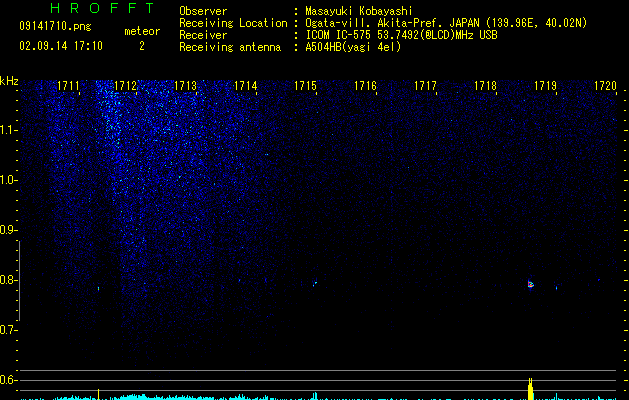This screenshot has height=400, width=629.
Task: Click the 1.1 kHz axis label
Action: [7, 130]
